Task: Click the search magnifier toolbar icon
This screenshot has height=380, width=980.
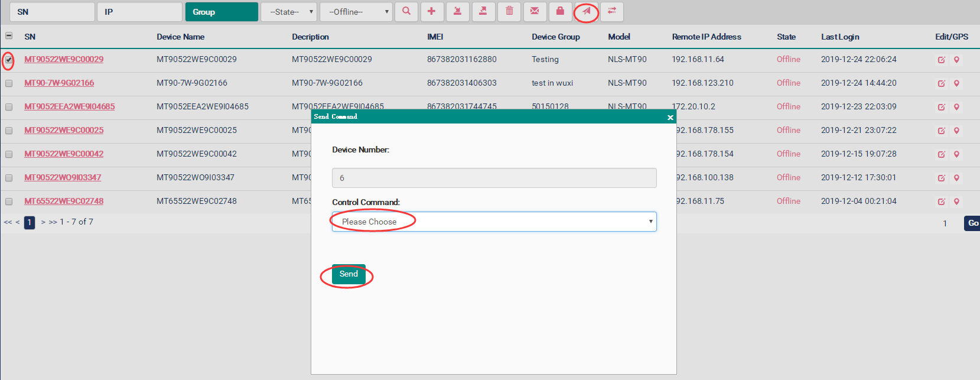Action: pyautogui.click(x=406, y=12)
